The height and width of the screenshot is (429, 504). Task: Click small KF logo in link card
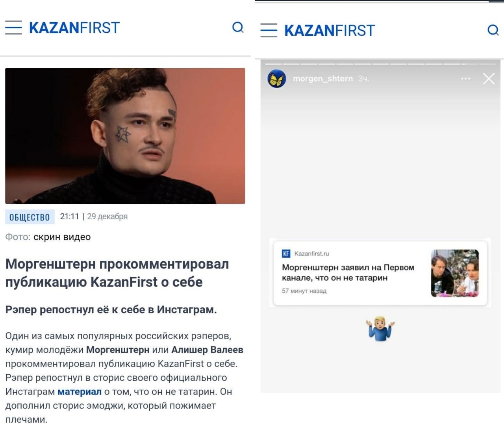pos(286,253)
